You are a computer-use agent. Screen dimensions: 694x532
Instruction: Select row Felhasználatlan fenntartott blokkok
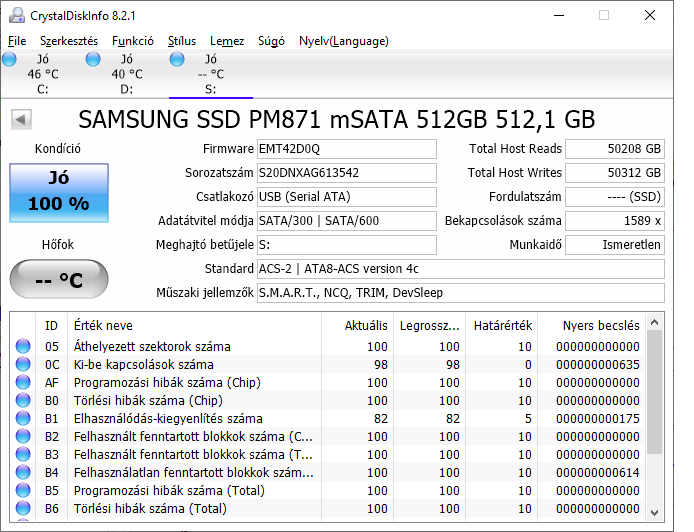pos(328,472)
